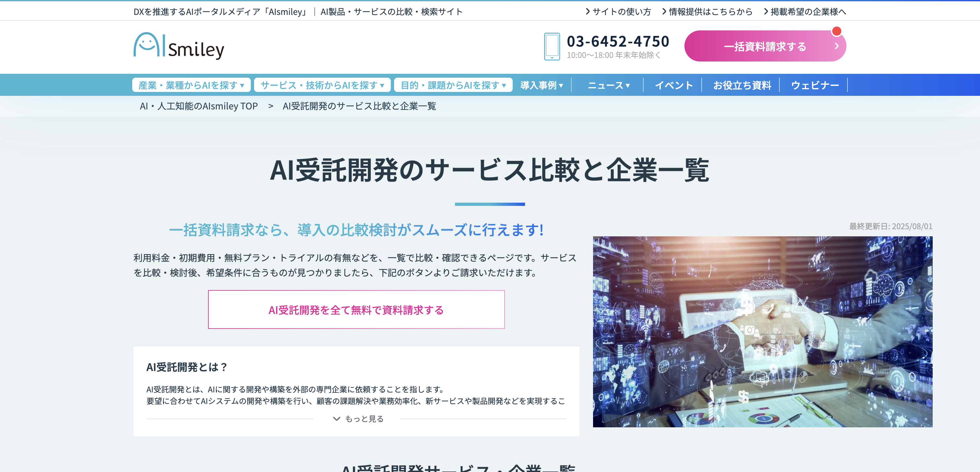
Task: Click the chevron beside 情報提供はこちらから
Action: (664, 11)
